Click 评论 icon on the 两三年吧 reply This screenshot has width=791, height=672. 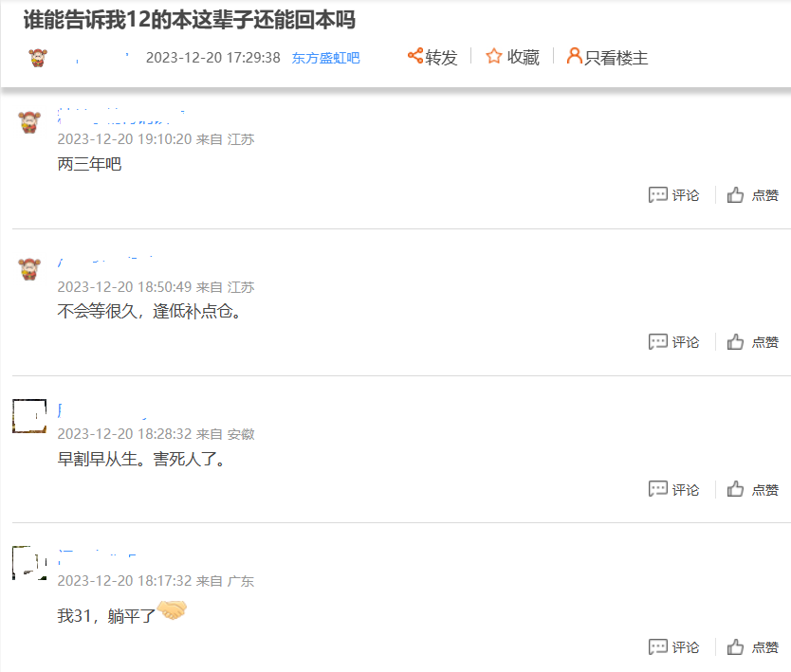[658, 194]
